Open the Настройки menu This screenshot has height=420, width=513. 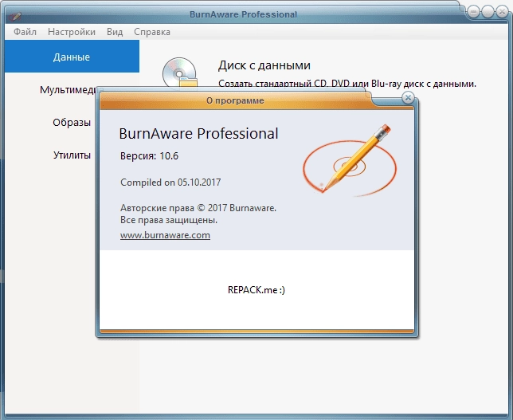72,32
